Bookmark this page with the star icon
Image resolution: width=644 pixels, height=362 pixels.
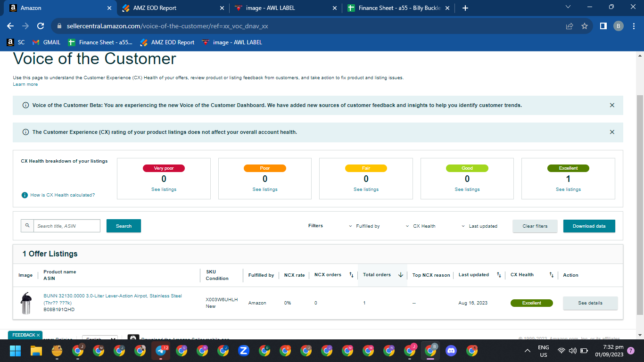585,26
